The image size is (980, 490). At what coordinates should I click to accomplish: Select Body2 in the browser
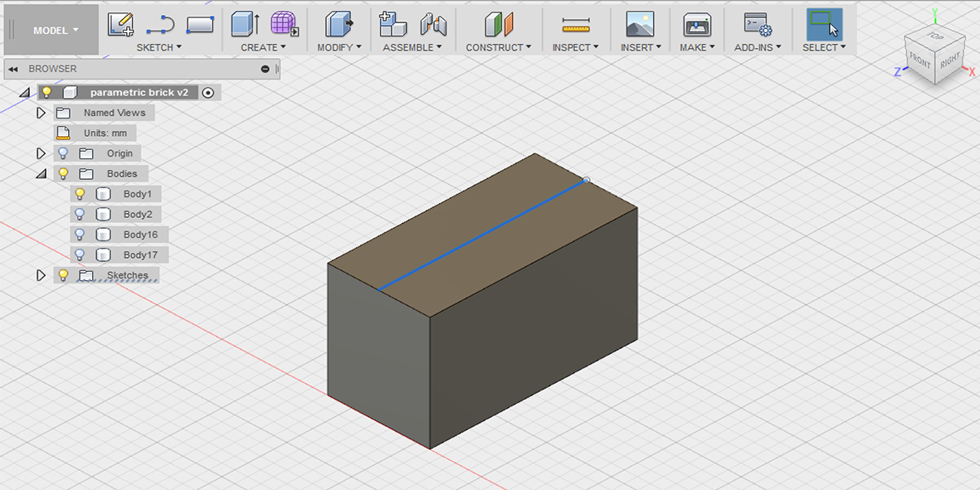[138, 214]
